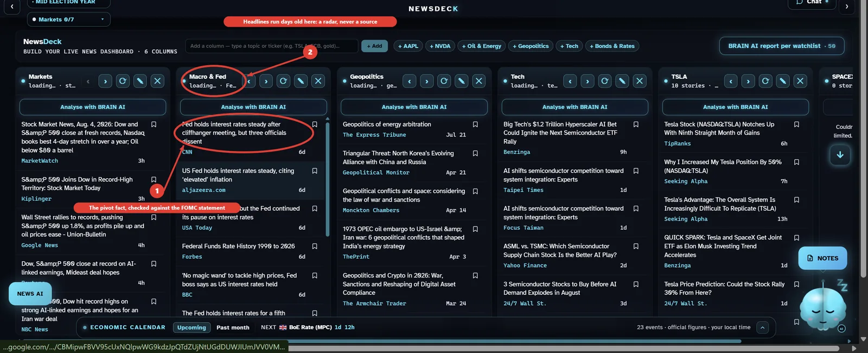This screenshot has width=868, height=353.
Task: Add the AAPL quick column
Action: [x=408, y=46]
